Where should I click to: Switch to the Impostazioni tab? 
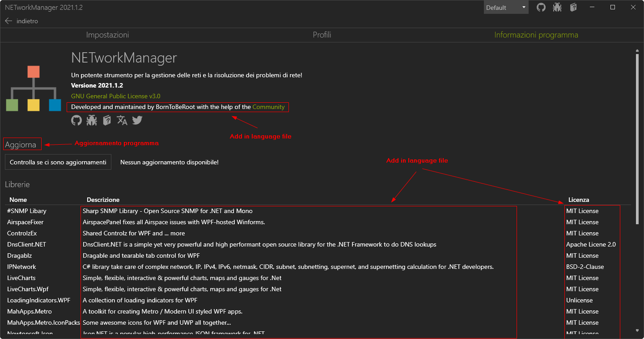(x=107, y=35)
